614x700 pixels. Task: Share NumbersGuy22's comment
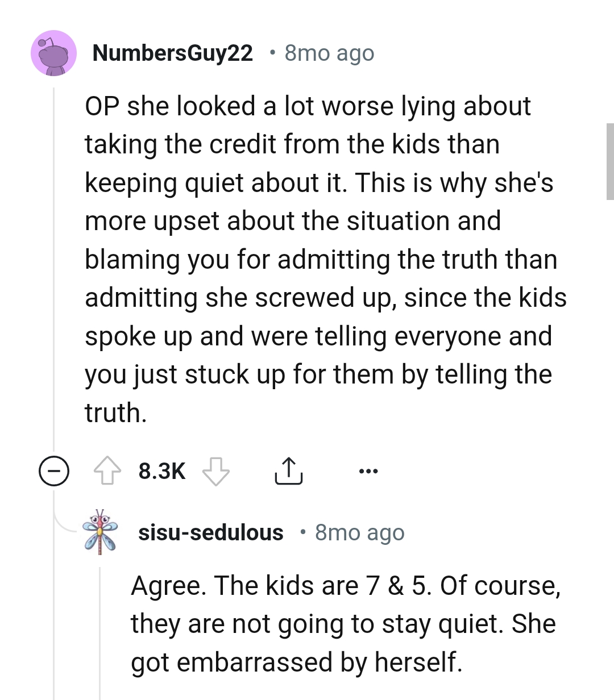point(288,471)
